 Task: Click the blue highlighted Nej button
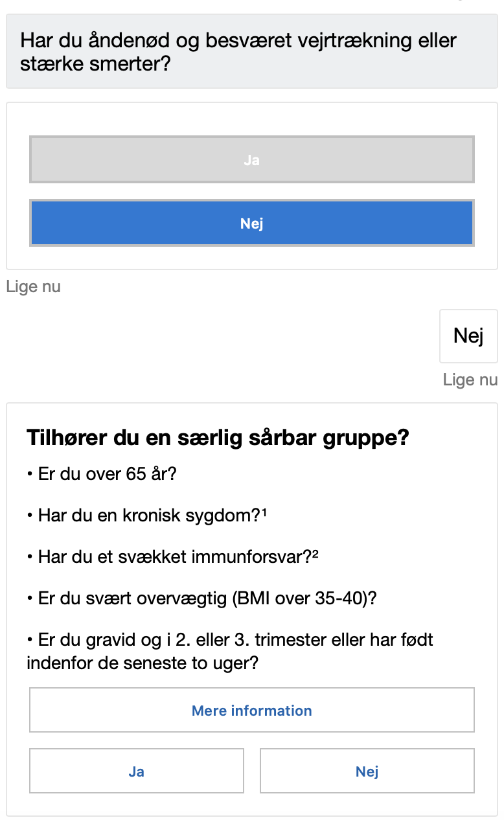tap(251, 223)
